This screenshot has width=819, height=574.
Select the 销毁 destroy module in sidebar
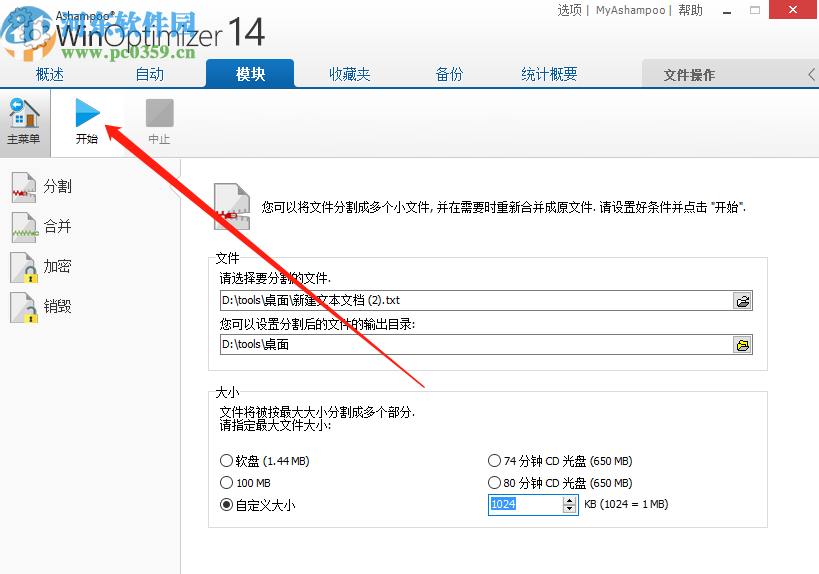[42, 307]
